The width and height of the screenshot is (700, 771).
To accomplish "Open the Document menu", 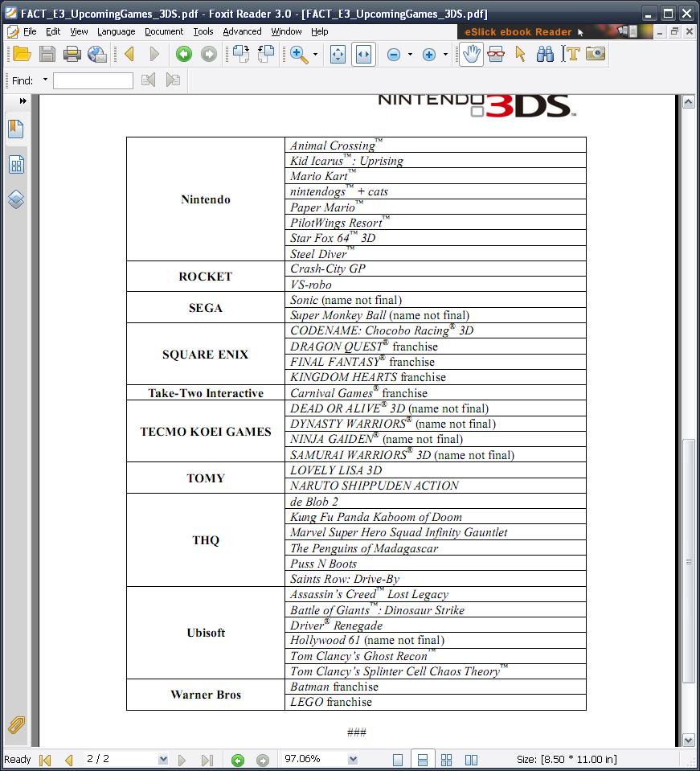I will pyautogui.click(x=164, y=31).
